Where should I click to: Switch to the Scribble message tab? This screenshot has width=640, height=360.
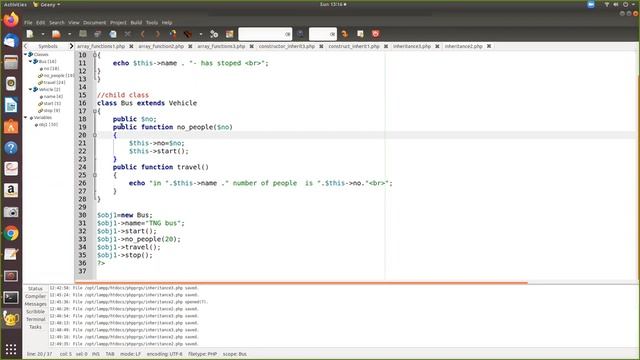point(36,311)
